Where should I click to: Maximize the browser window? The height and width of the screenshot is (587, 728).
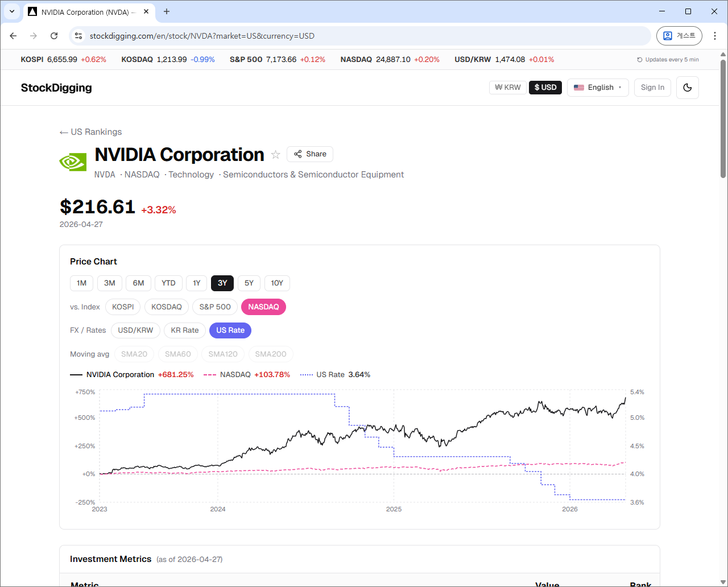pyautogui.click(x=688, y=11)
